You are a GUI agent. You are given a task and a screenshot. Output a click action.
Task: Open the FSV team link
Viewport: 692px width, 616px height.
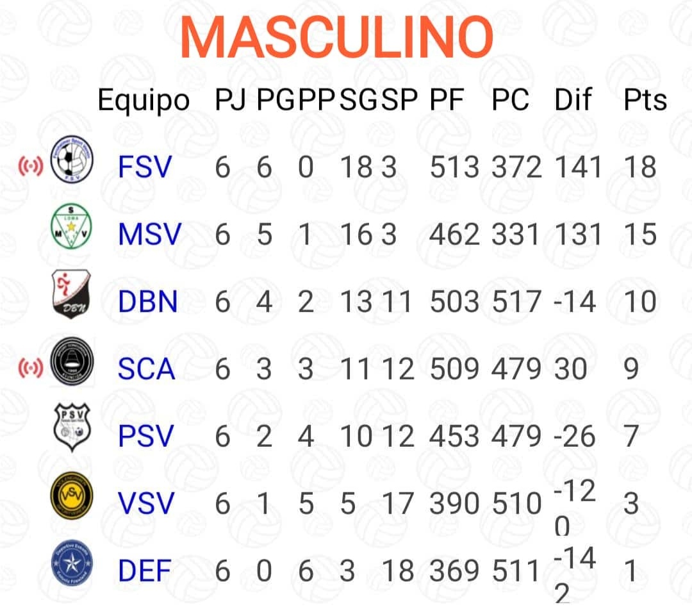(x=145, y=168)
